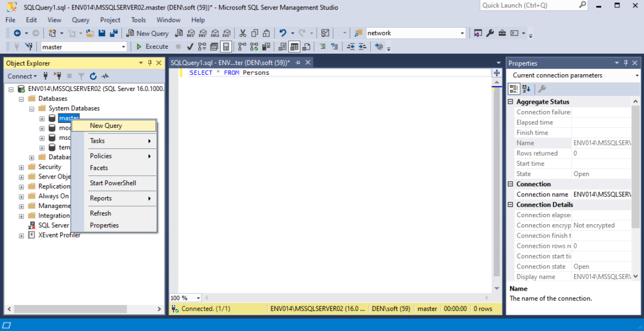Screen dimensions: 644x331
Task: Select New Query in the context menu
Action: [114, 125]
